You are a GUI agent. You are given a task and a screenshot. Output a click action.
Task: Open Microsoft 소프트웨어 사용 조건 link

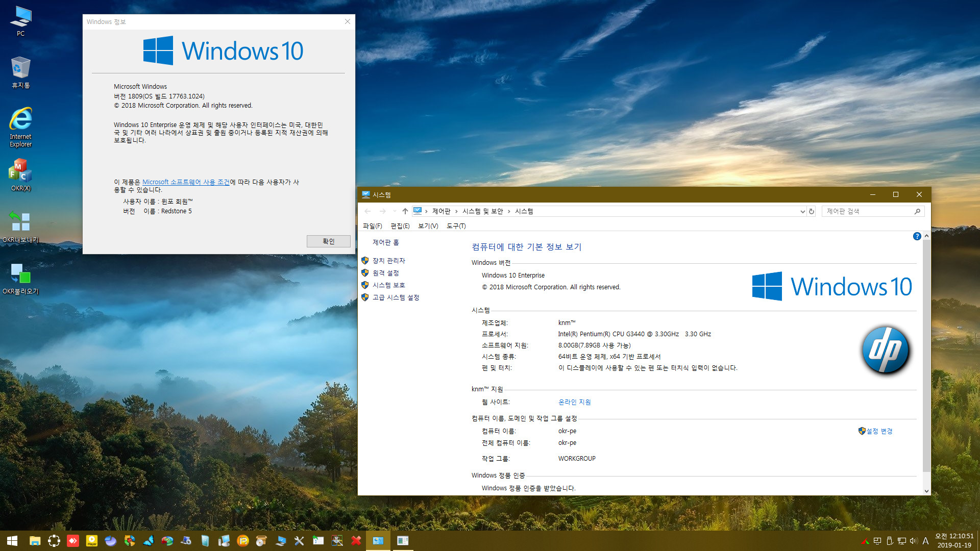(186, 182)
